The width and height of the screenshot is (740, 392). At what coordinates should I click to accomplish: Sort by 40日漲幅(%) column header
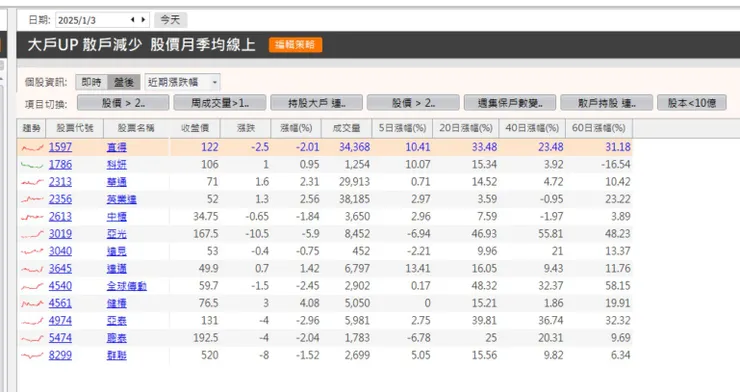[532, 128]
